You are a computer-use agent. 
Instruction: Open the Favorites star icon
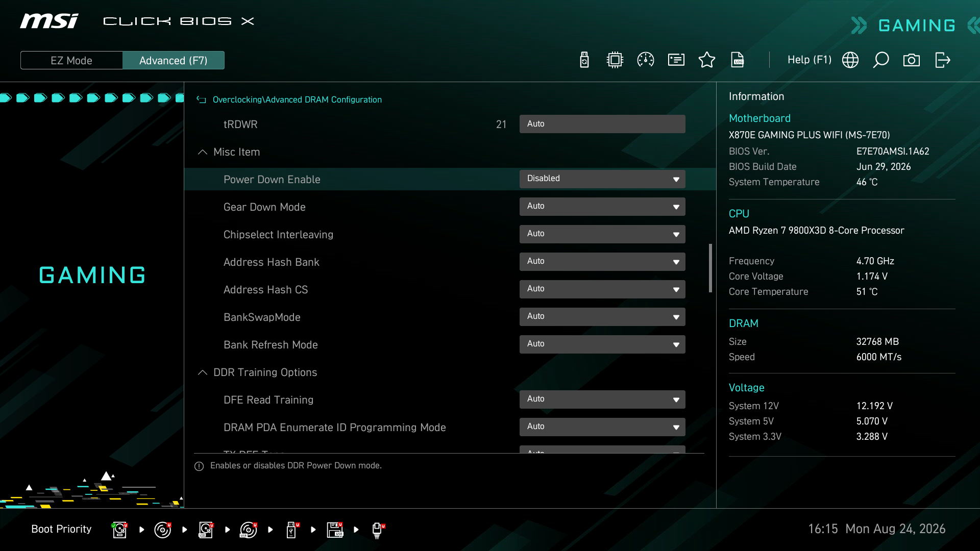pyautogui.click(x=707, y=60)
